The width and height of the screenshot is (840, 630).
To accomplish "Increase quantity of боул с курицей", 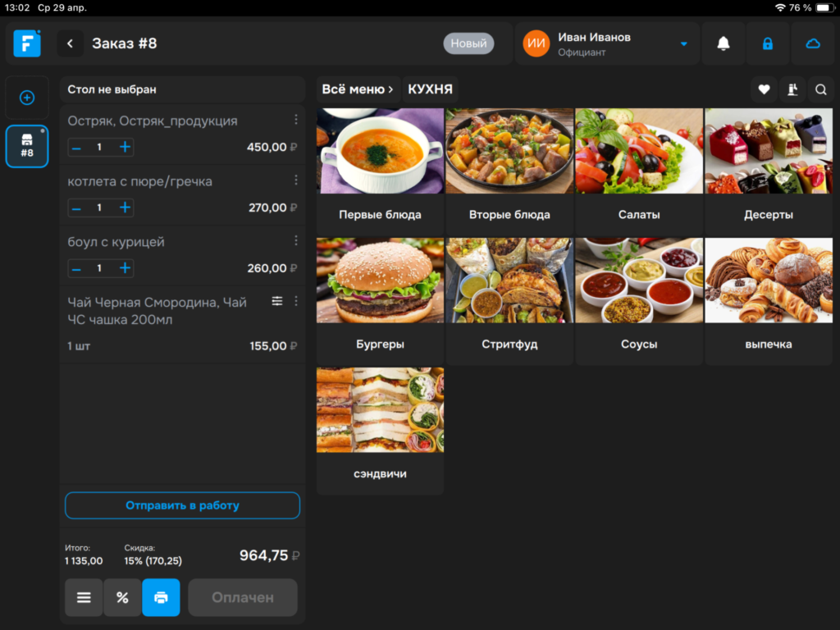I will (x=125, y=268).
